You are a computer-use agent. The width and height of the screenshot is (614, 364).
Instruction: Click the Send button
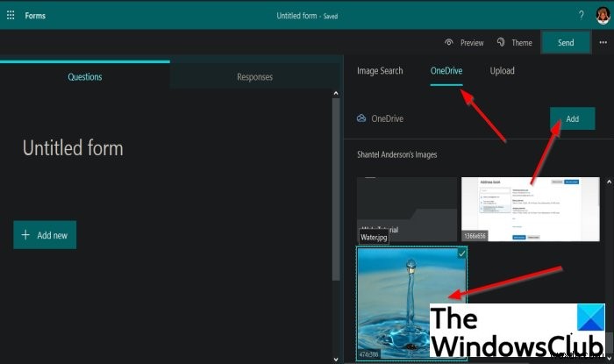click(x=566, y=42)
